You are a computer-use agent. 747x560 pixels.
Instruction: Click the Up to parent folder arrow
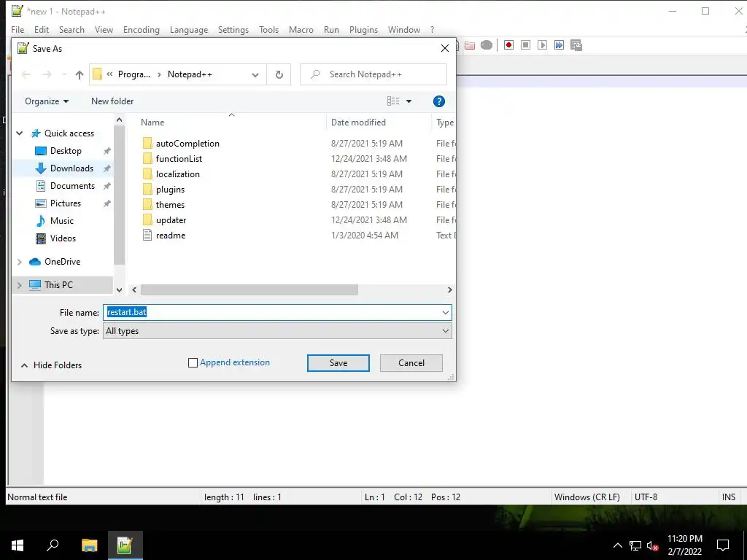(80, 75)
